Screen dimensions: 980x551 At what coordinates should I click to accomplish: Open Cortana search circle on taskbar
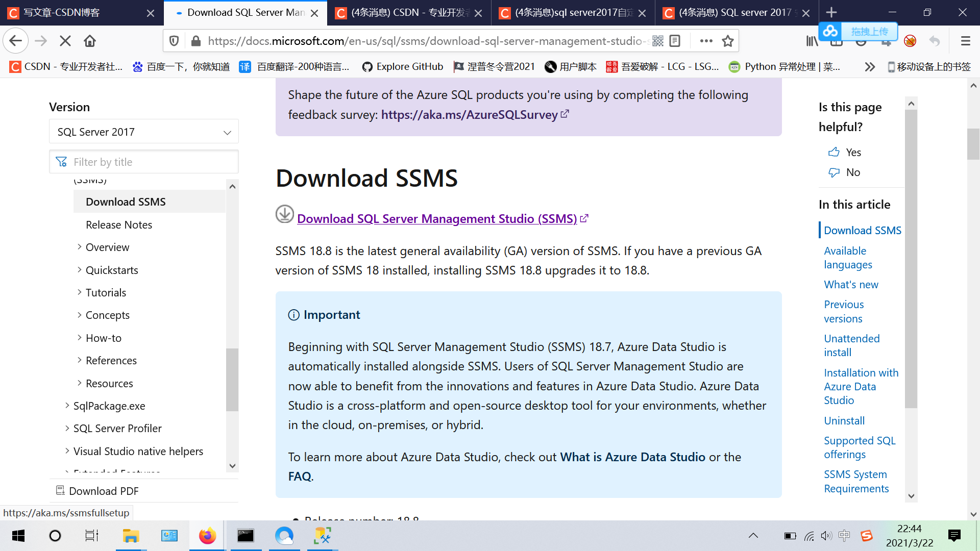click(x=55, y=536)
